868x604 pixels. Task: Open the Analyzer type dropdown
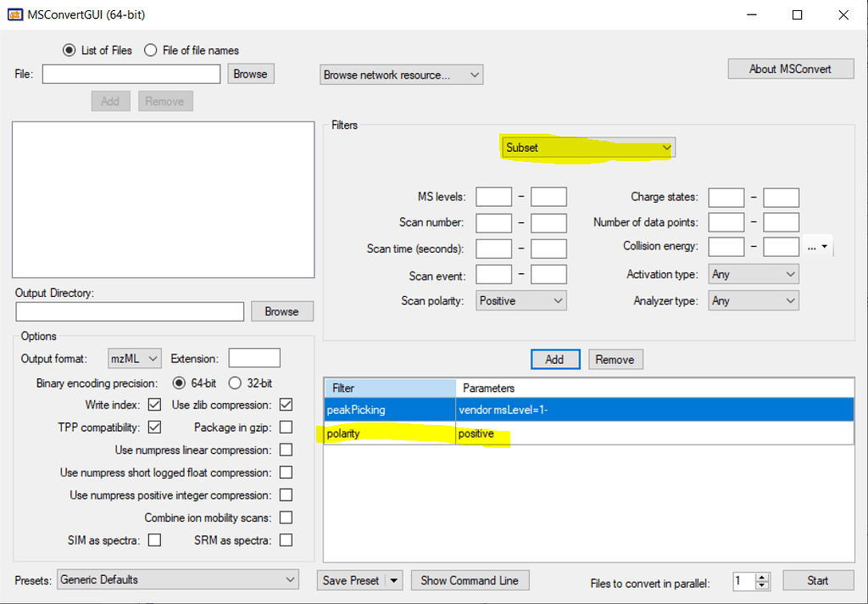coord(754,300)
